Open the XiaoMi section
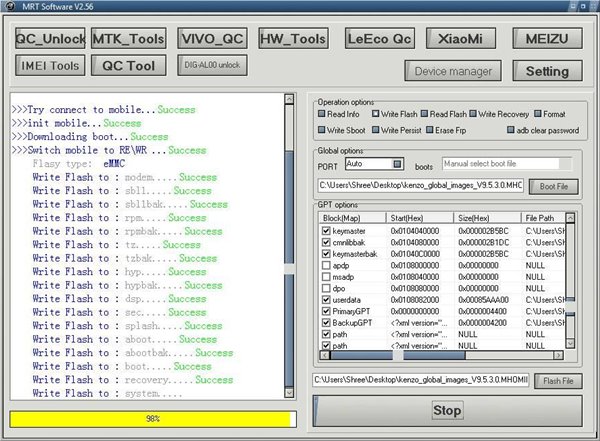The image size is (600, 441). (461, 39)
